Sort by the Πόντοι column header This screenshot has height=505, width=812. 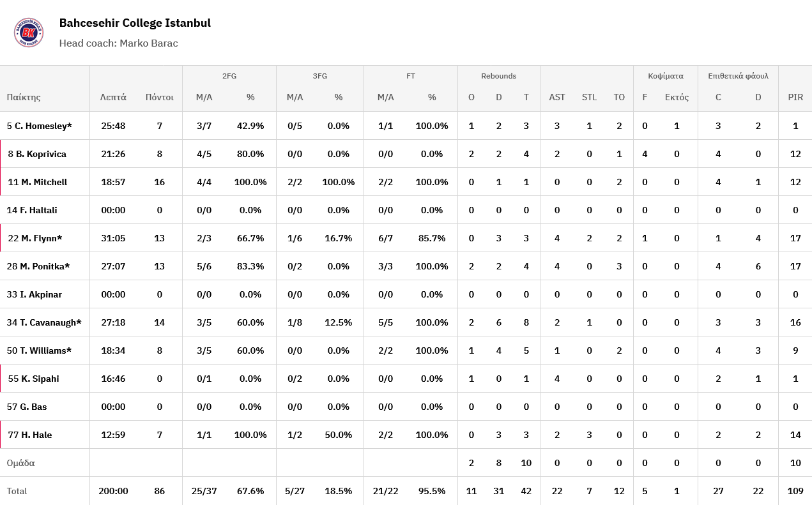coord(159,98)
